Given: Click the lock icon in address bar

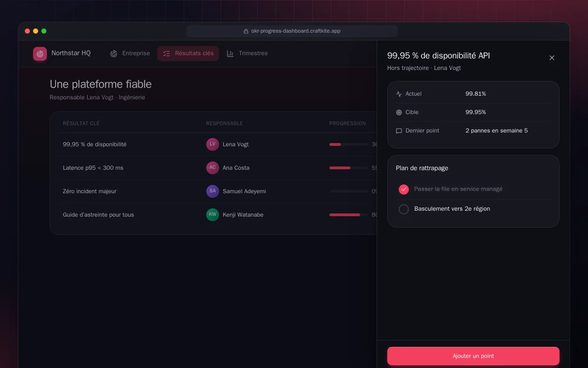Looking at the screenshot, I should click(246, 31).
